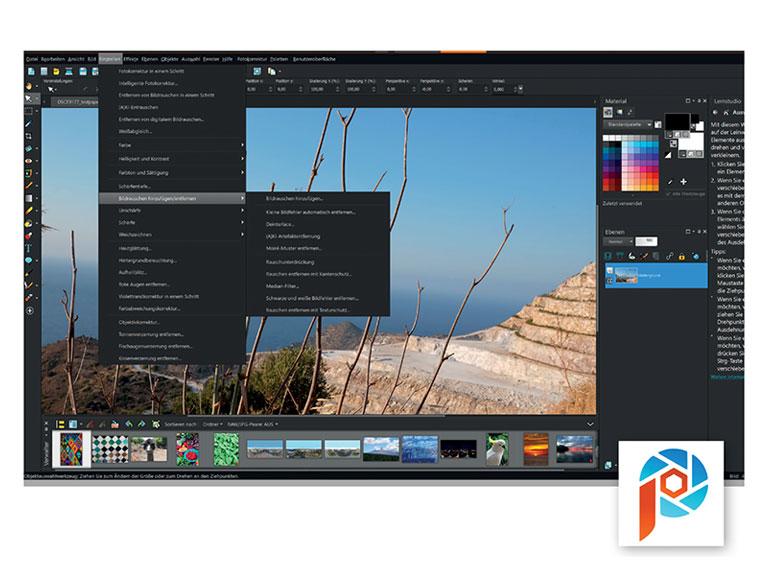The width and height of the screenshot is (770, 577).
Task: Open the Datei menu
Action: 31,59
